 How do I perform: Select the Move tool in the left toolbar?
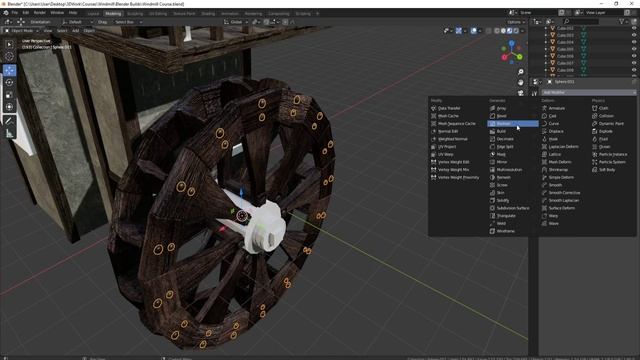click(9, 70)
